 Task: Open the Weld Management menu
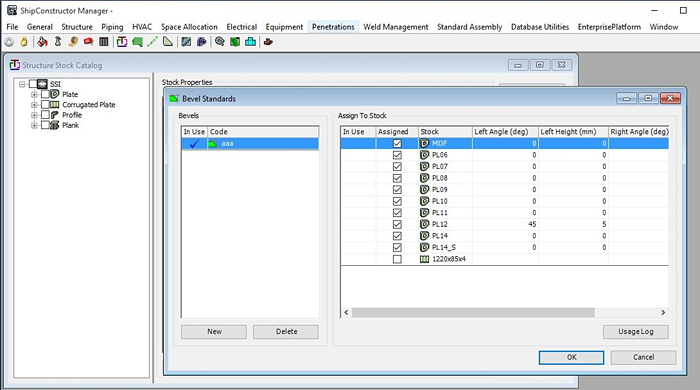(x=396, y=27)
